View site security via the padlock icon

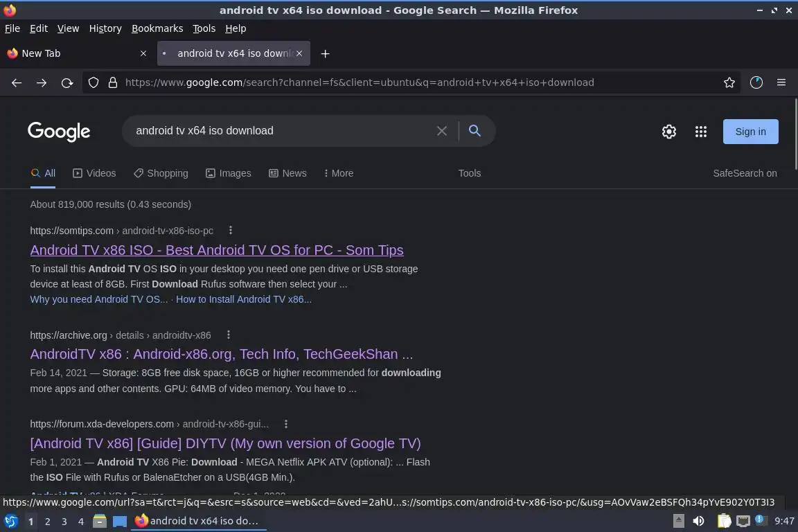(x=113, y=82)
